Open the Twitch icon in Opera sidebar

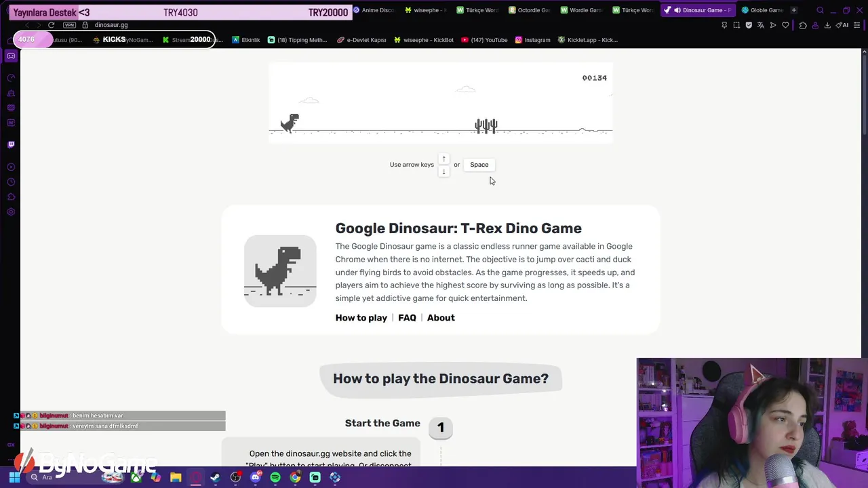[x=11, y=144]
